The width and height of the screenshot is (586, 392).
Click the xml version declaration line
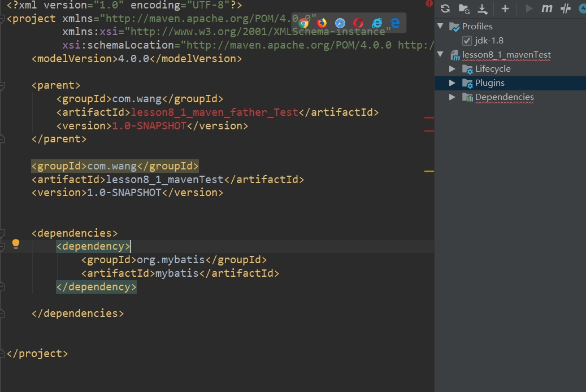[x=124, y=5]
